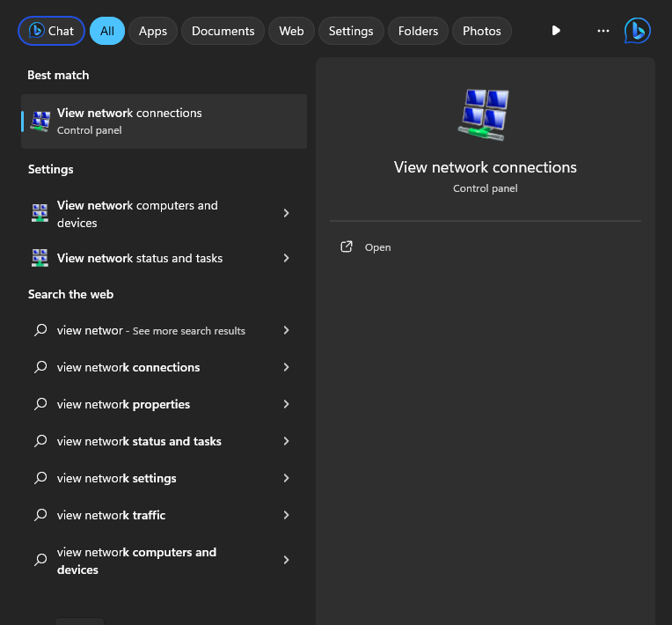Click the 'View network connections' preview title
This screenshot has height=625, width=672.
coord(486,167)
